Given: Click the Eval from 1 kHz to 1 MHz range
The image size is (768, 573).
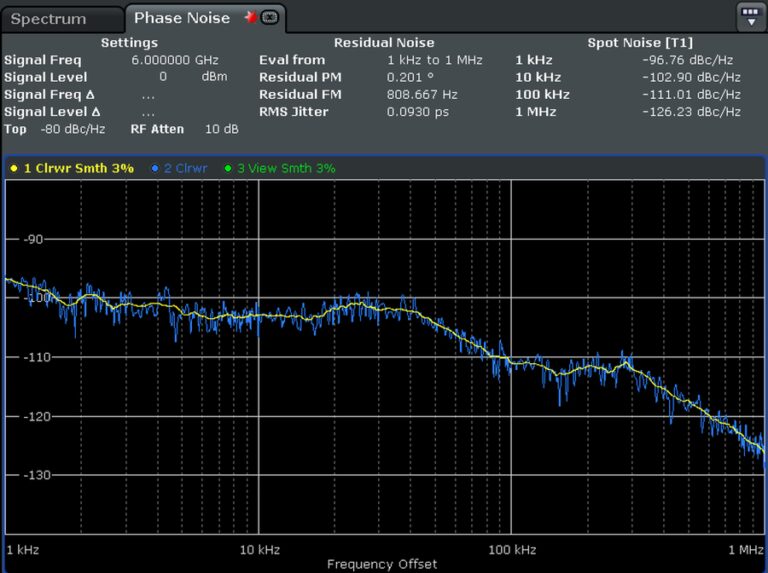Looking at the screenshot, I should click(x=434, y=60).
